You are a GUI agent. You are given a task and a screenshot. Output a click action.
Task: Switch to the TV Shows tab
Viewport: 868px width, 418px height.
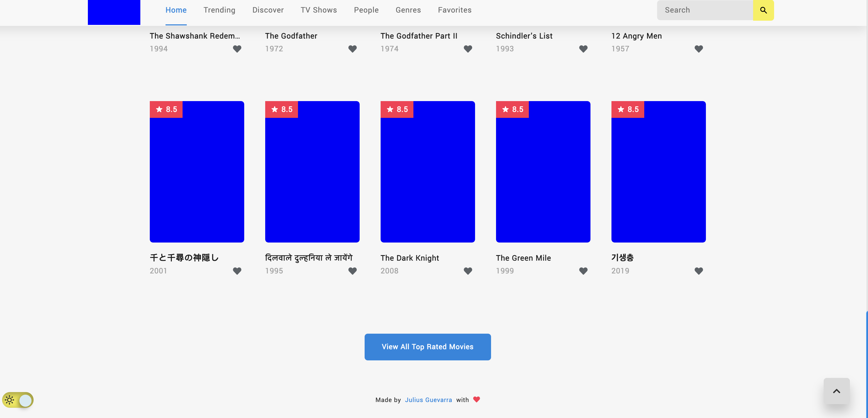318,10
